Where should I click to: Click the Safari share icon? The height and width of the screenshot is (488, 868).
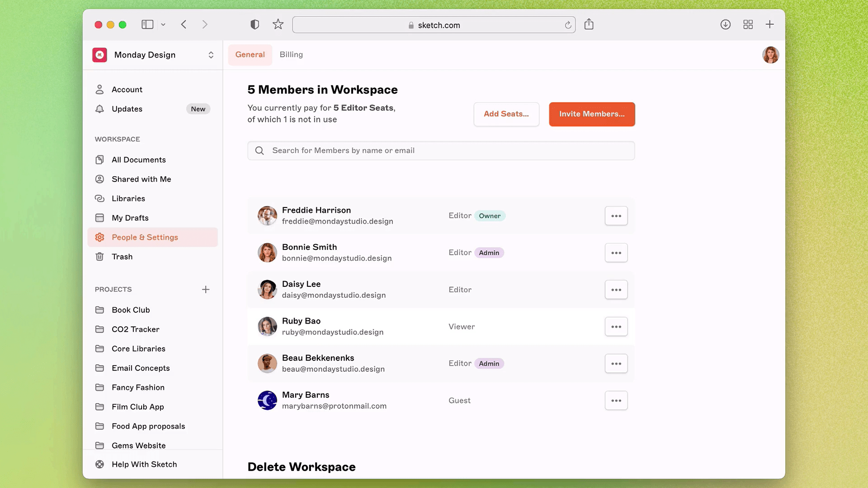[589, 24]
